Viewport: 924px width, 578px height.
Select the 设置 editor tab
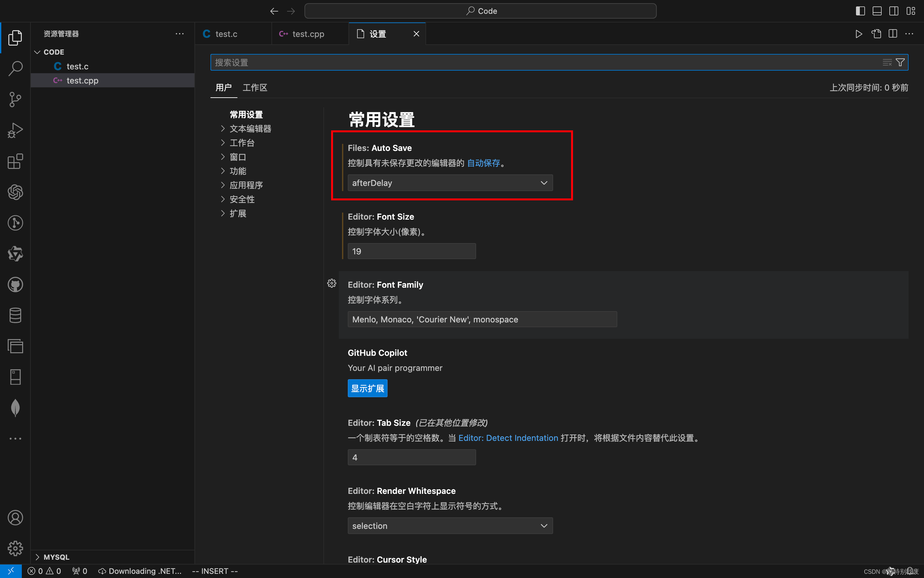pyautogui.click(x=377, y=34)
